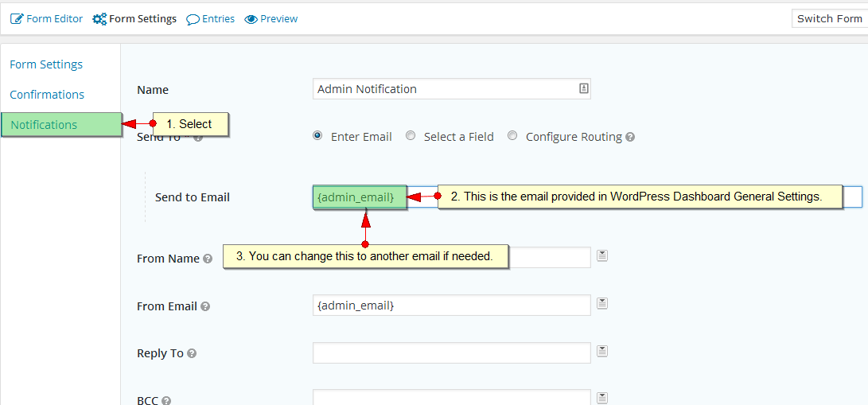Open the Form Settings sidebar link
868x405 pixels.
click(x=46, y=64)
